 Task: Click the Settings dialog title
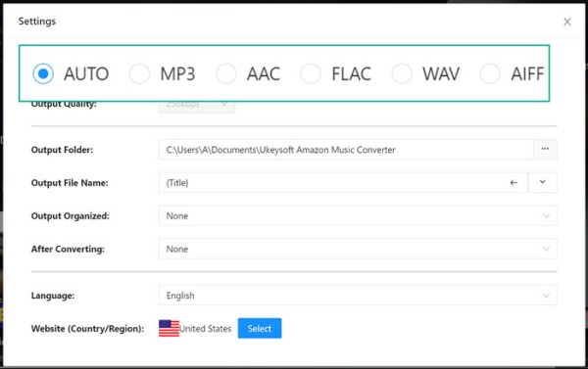pyautogui.click(x=37, y=22)
